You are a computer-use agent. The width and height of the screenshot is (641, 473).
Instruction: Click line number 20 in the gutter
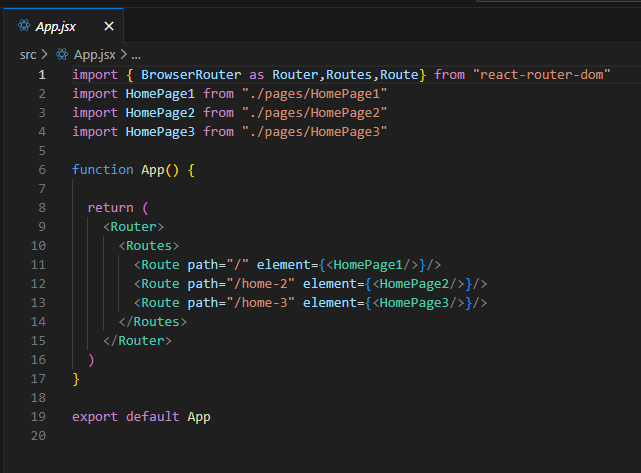pos(40,435)
